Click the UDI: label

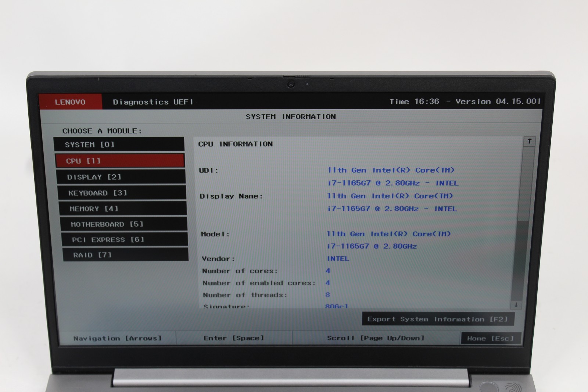coord(209,171)
